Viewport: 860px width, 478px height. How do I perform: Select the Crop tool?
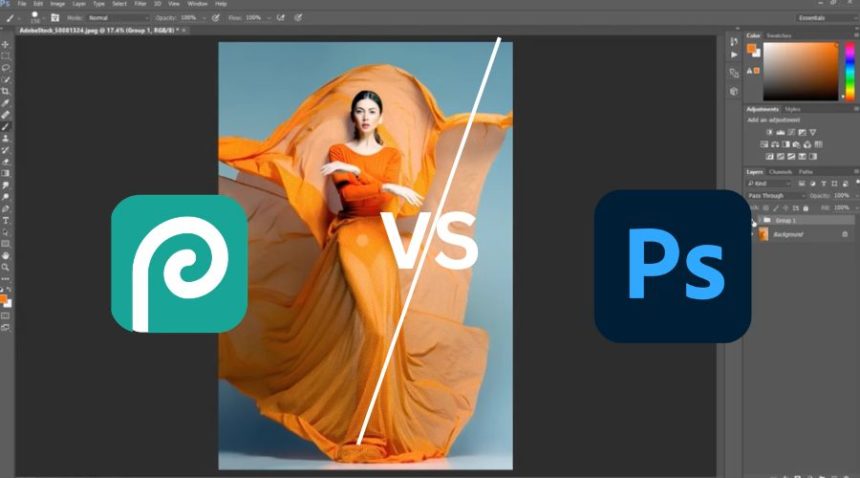[5, 91]
